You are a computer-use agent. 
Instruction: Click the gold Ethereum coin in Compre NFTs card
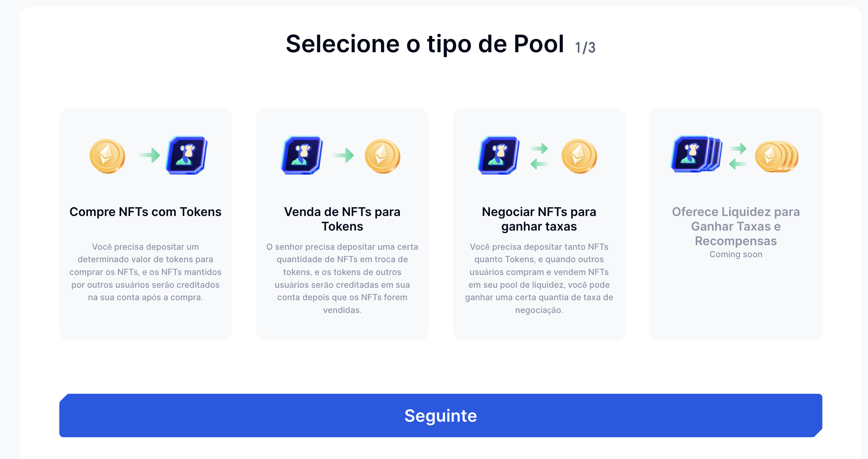coord(107,156)
